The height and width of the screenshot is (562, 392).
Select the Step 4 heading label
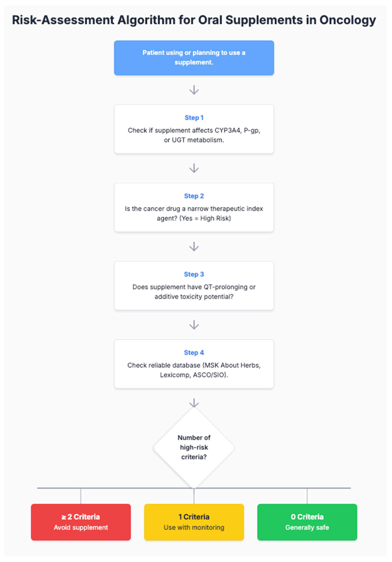pyautogui.click(x=194, y=353)
